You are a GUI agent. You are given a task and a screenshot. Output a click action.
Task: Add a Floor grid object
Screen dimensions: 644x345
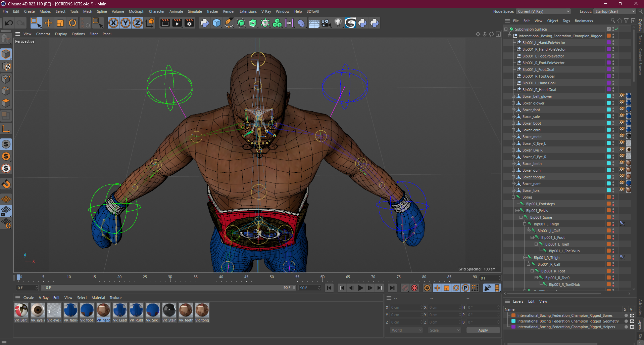314,23
